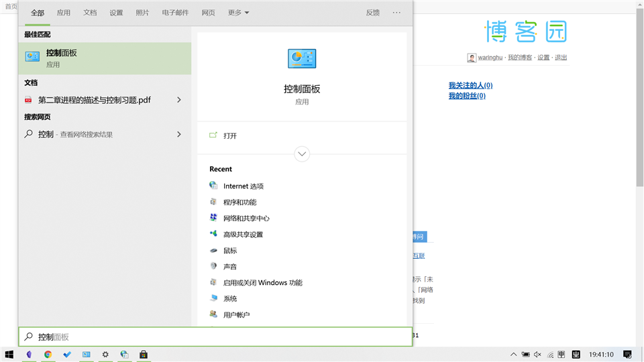This screenshot has width=644, height=362.
Task: Click the muted volume tray icon
Action: [537, 354]
